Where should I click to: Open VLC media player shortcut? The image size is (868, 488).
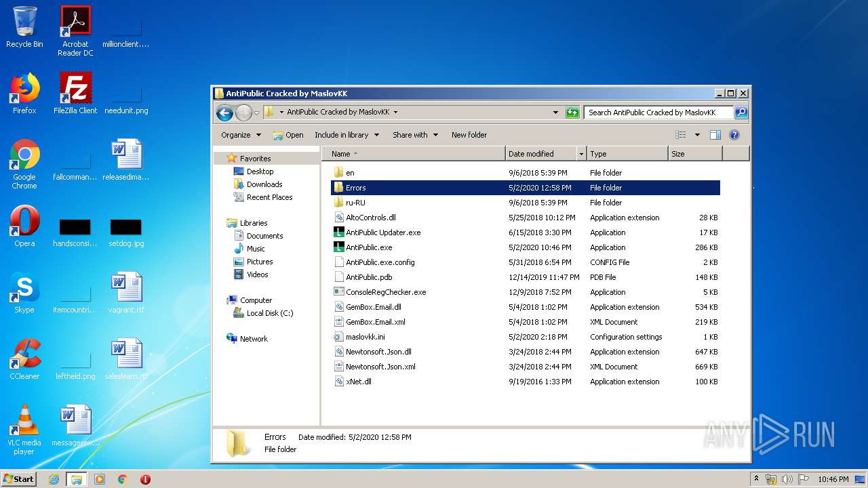pos(24,430)
